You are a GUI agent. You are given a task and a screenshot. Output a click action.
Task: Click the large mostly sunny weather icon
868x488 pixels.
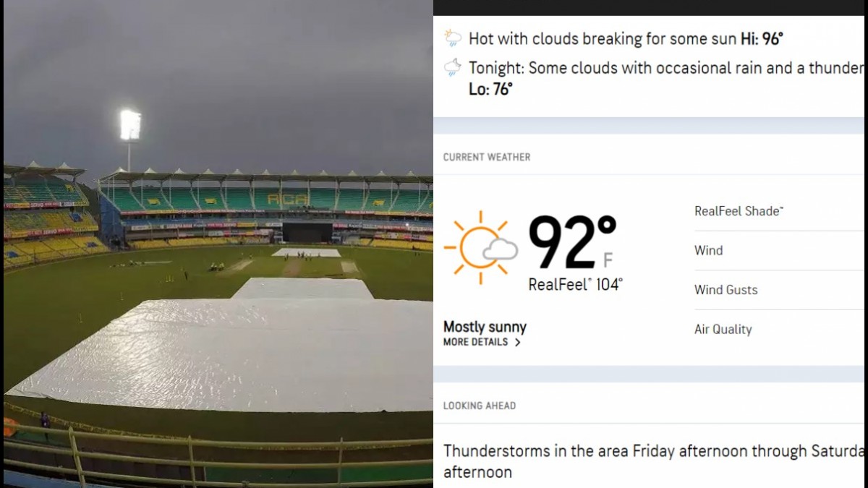tap(480, 247)
